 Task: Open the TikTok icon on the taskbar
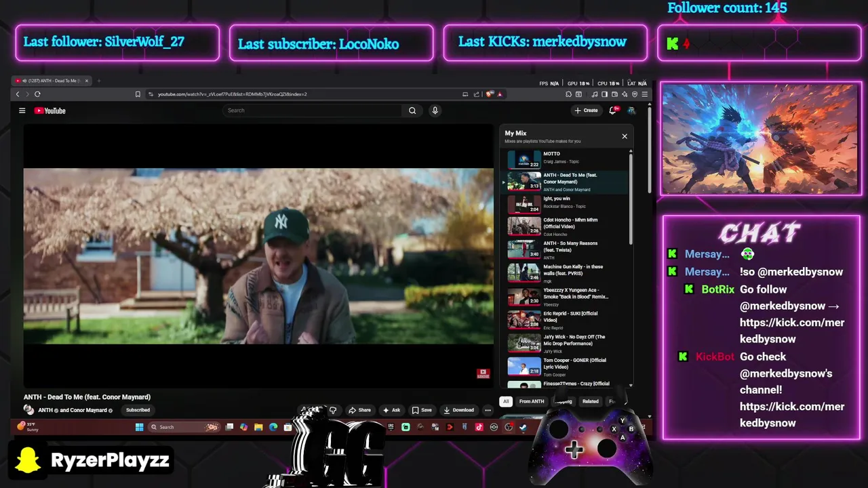pos(479,427)
